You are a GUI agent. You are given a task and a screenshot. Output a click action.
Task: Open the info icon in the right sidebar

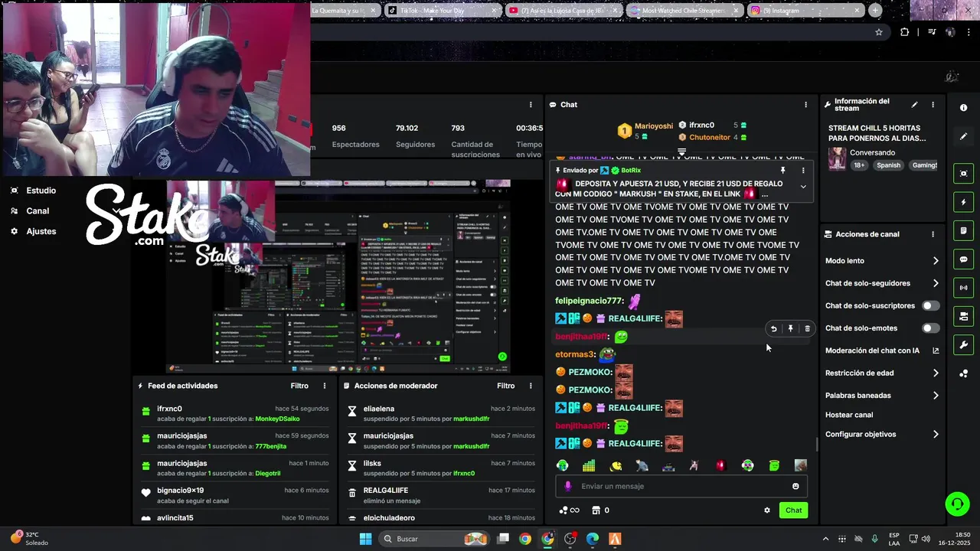[x=963, y=108]
